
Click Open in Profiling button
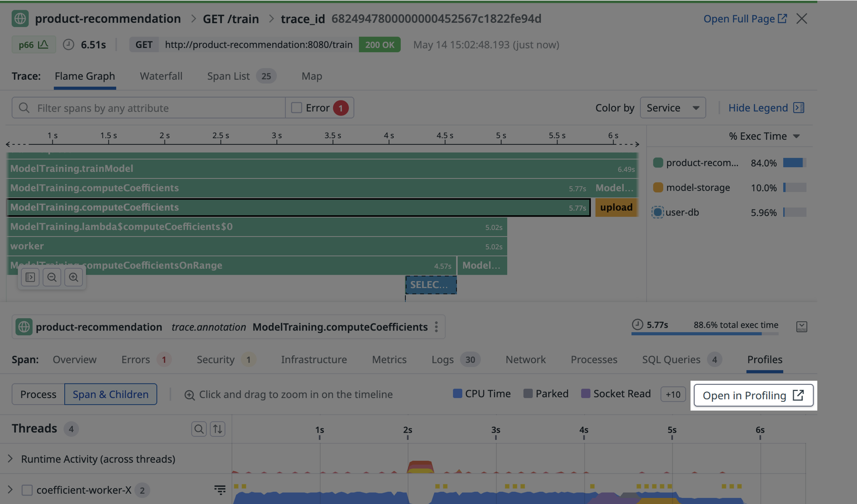click(753, 395)
